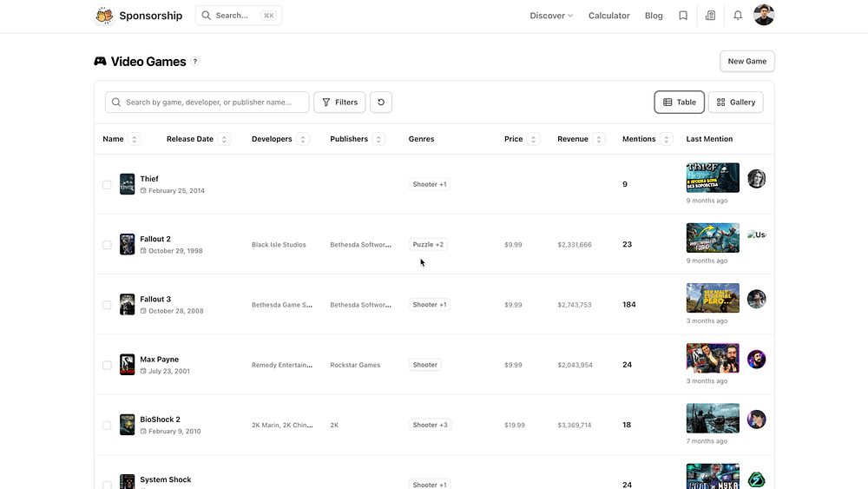868x489 pixels.
Task: Expand the Discover dropdown menu
Action: click(551, 16)
